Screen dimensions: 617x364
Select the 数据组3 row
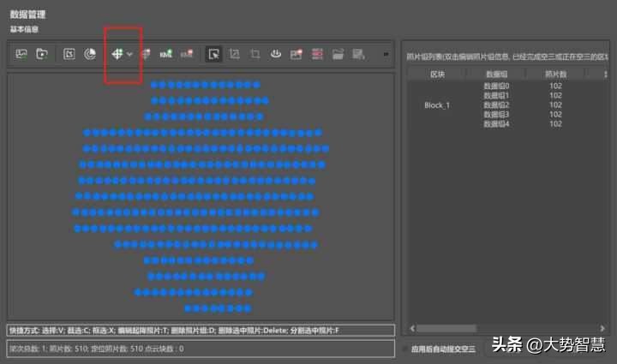point(496,115)
